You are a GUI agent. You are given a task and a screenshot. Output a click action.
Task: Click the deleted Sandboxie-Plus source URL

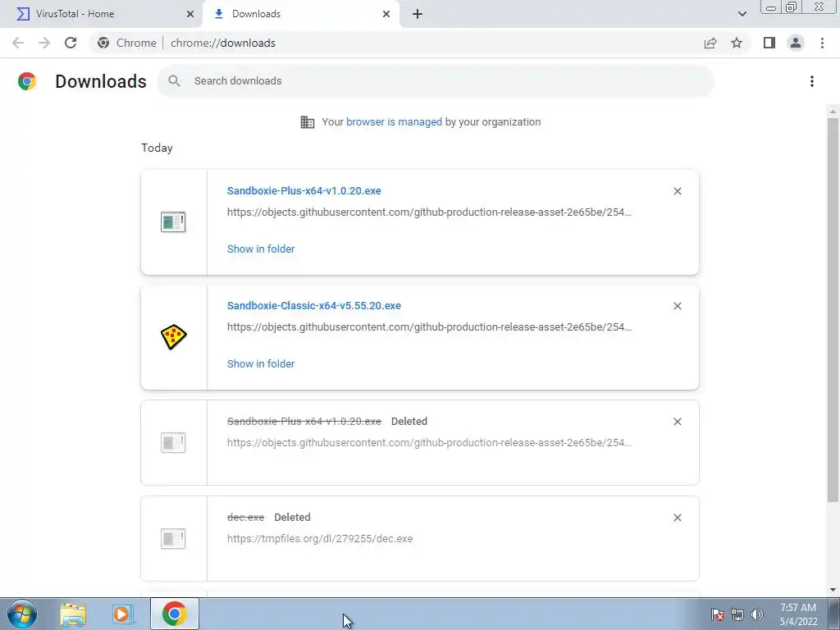tap(429, 442)
